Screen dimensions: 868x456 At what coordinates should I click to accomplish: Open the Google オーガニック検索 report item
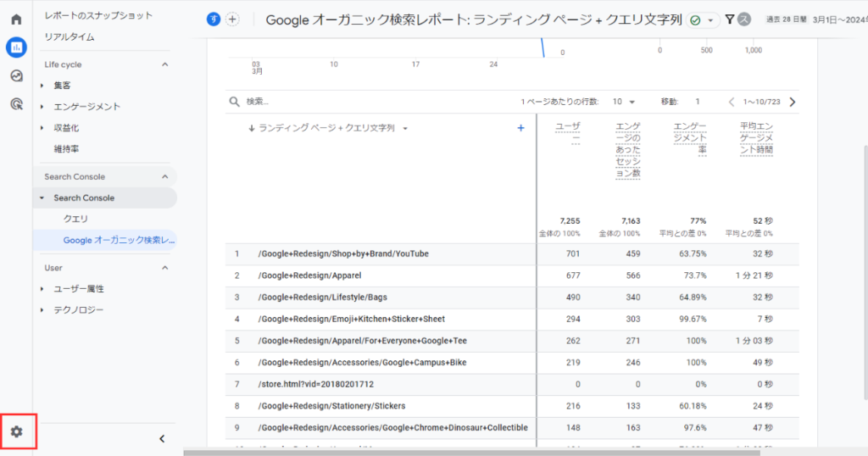coord(105,240)
